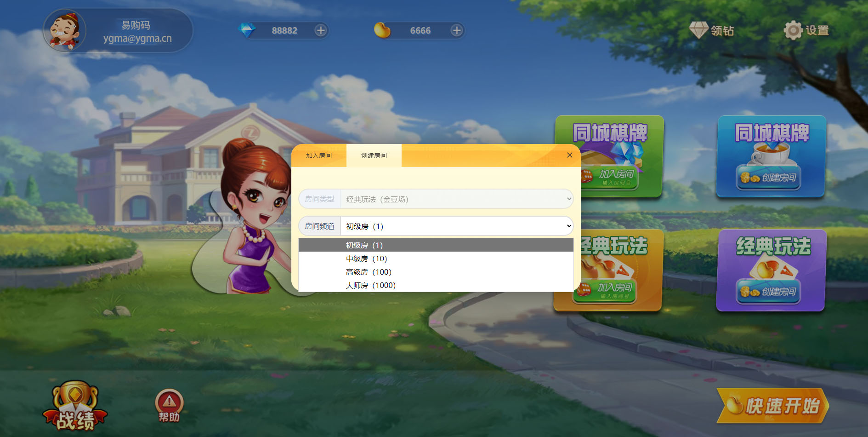Viewport: 868px width, 437px height.
Task: Expand the 房间类型 dropdown
Action: 456,199
